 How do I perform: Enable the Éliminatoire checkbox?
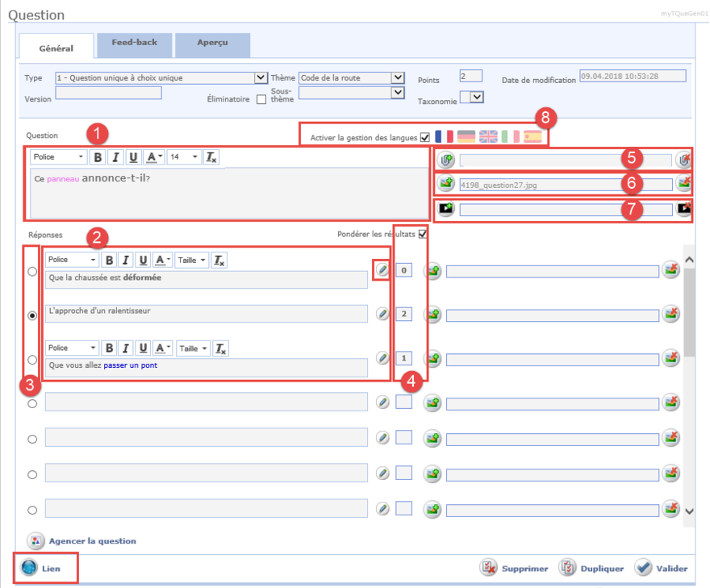(261, 99)
